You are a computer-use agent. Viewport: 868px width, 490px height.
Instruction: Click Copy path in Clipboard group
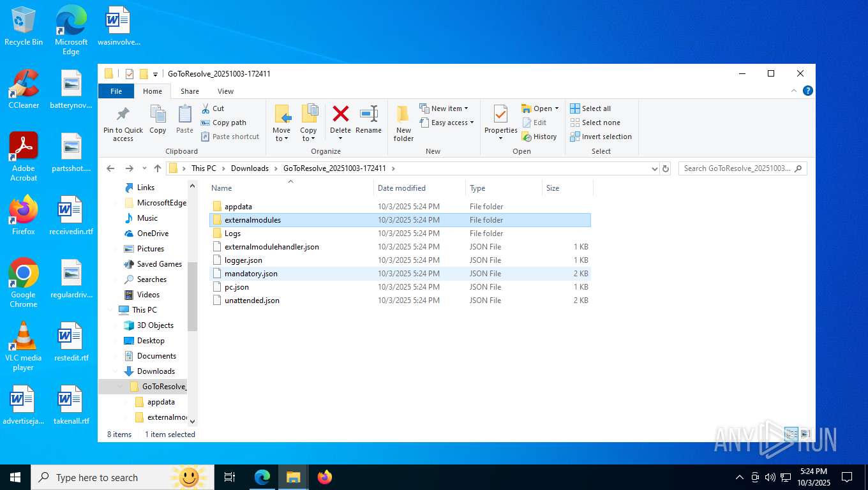223,122
